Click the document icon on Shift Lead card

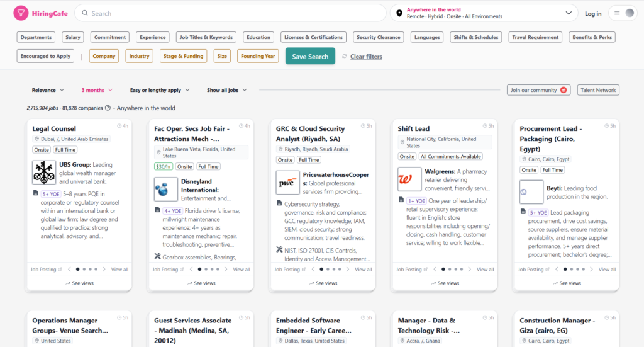click(x=401, y=200)
